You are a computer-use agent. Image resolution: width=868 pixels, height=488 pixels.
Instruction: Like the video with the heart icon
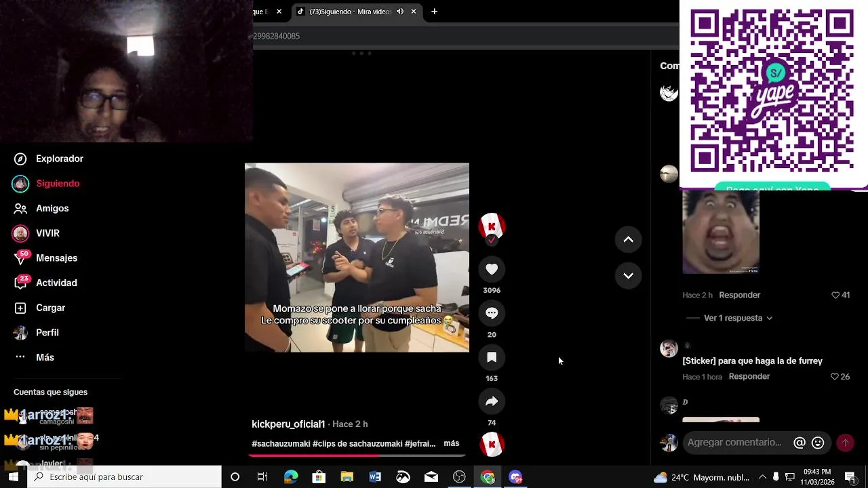pyautogui.click(x=492, y=269)
